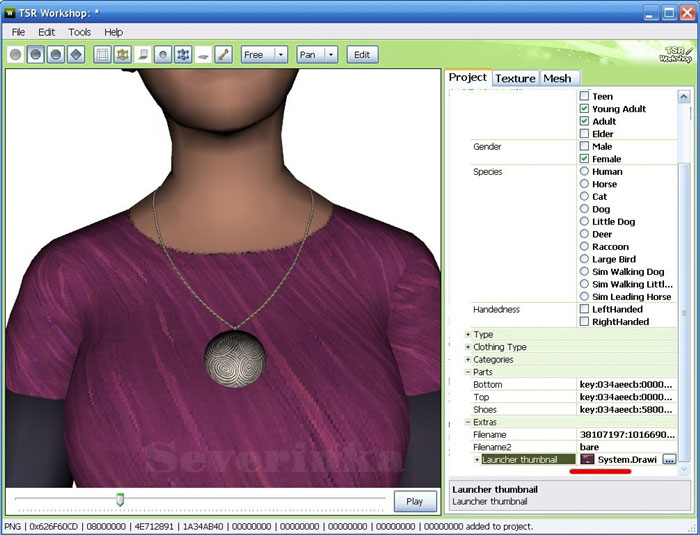This screenshot has width=700, height=535.
Task: Click the yellow joints toolbar icon
Action: (x=123, y=55)
